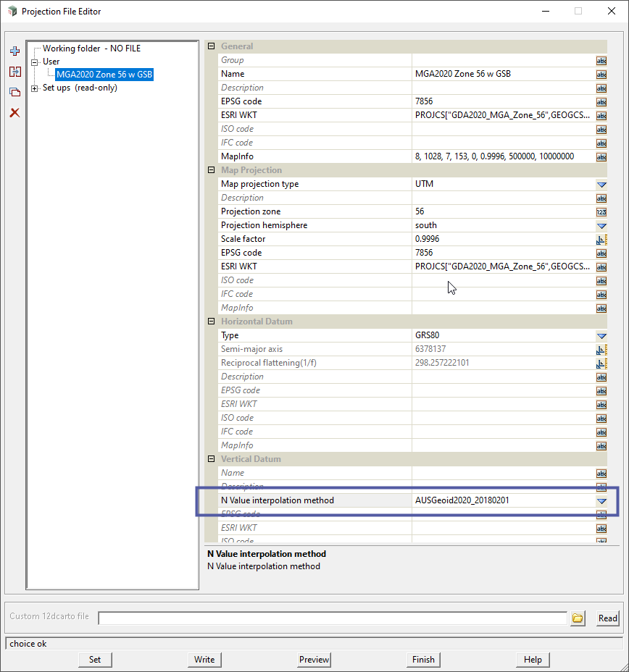This screenshot has width=629, height=672.
Task: Collapse the User tree node
Action: [x=35, y=62]
